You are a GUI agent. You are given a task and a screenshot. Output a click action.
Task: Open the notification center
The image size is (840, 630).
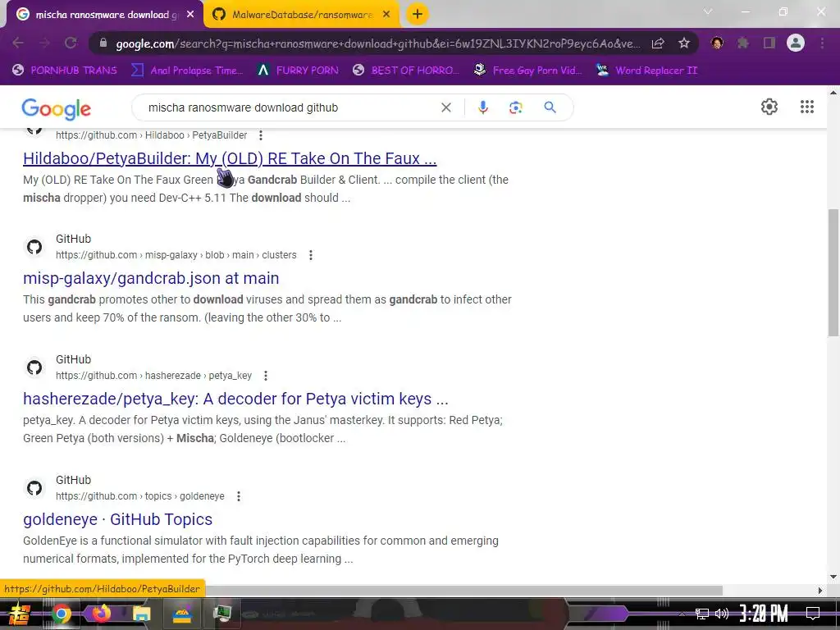pyautogui.click(x=813, y=614)
